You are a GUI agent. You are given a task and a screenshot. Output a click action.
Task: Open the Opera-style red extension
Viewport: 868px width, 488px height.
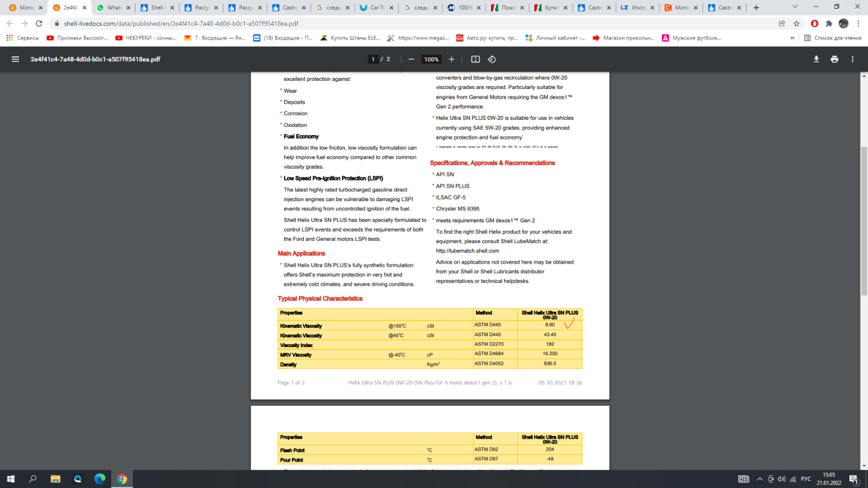(814, 23)
